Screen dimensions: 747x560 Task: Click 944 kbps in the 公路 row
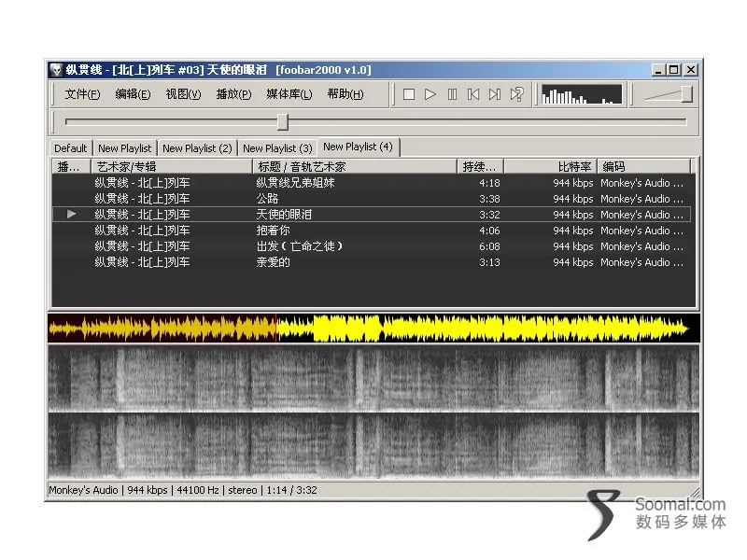pos(573,199)
